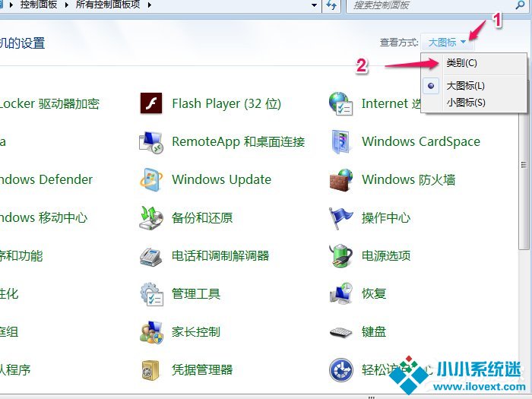Open Flash Player (32 位) link

[x=226, y=103]
